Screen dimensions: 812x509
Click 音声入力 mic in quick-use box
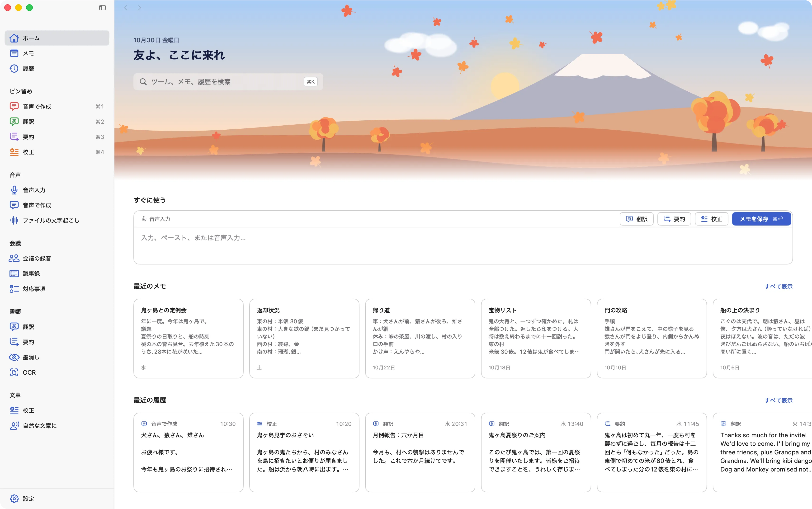(x=156, y=219)
